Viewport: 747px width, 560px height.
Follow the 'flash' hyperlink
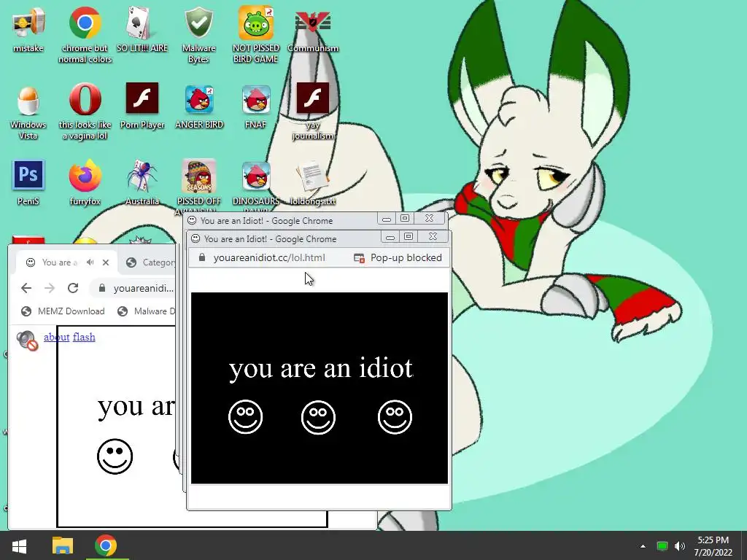click(x=84, y=337)
